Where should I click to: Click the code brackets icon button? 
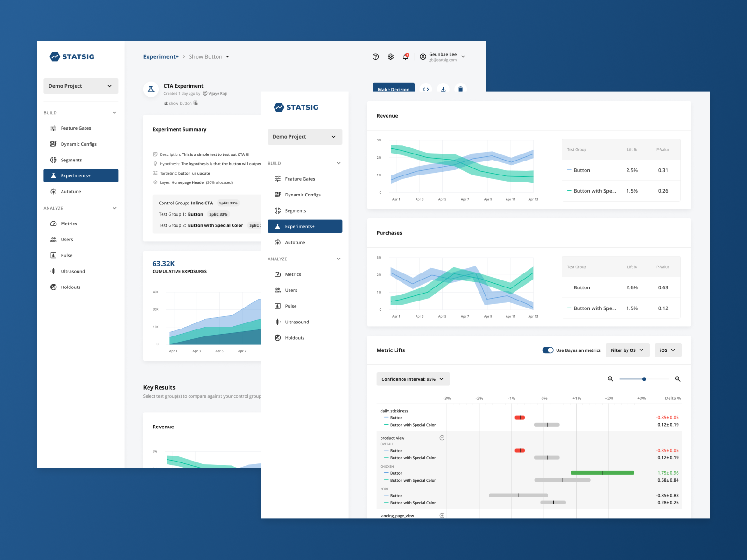(x=426, y=89)
